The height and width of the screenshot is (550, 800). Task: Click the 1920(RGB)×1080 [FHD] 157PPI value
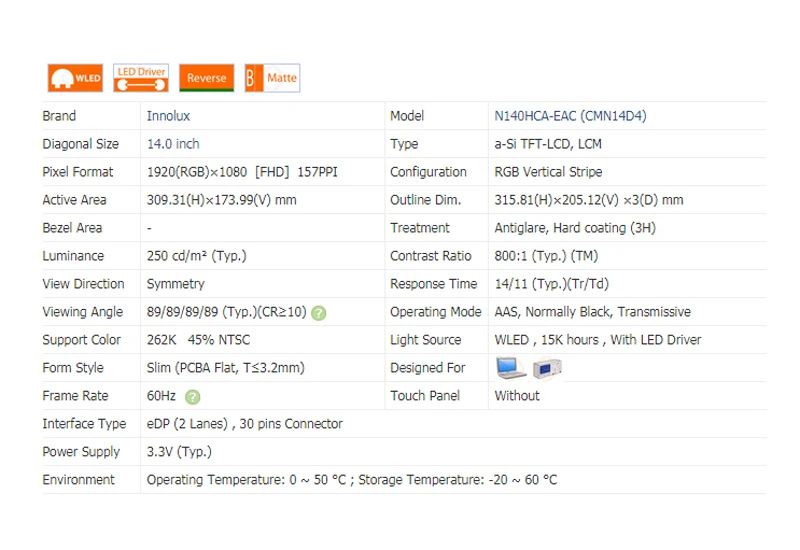242,172
